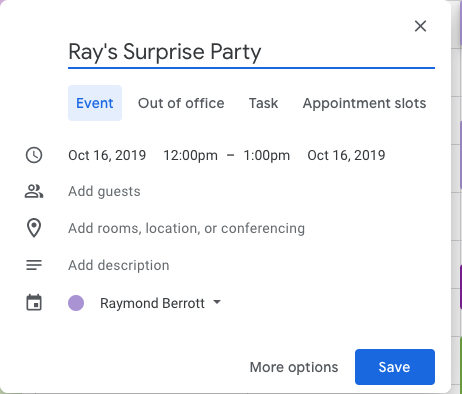Click the location pin icon

click(x=34, y=228)
